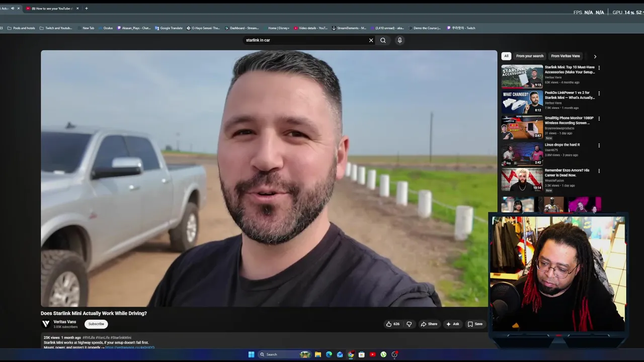644x362 pixels.
Task: Open Veritas Vans channel name link
Action: tap(65, 322)
